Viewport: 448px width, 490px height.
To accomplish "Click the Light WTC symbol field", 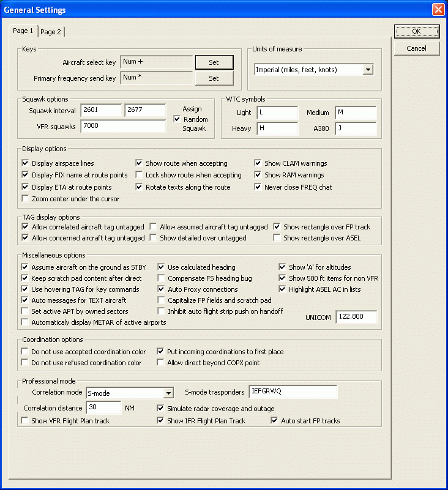I will pos(277,113).
